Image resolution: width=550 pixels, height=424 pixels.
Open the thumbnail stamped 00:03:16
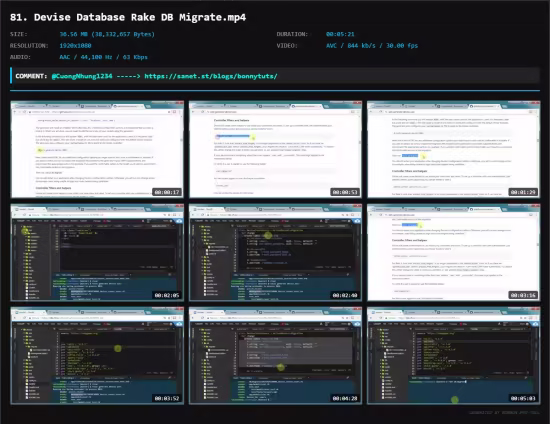coord(454,253)
